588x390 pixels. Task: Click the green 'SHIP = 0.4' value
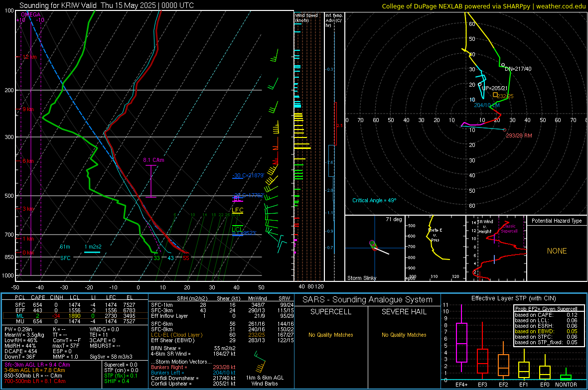coord(117,382)
